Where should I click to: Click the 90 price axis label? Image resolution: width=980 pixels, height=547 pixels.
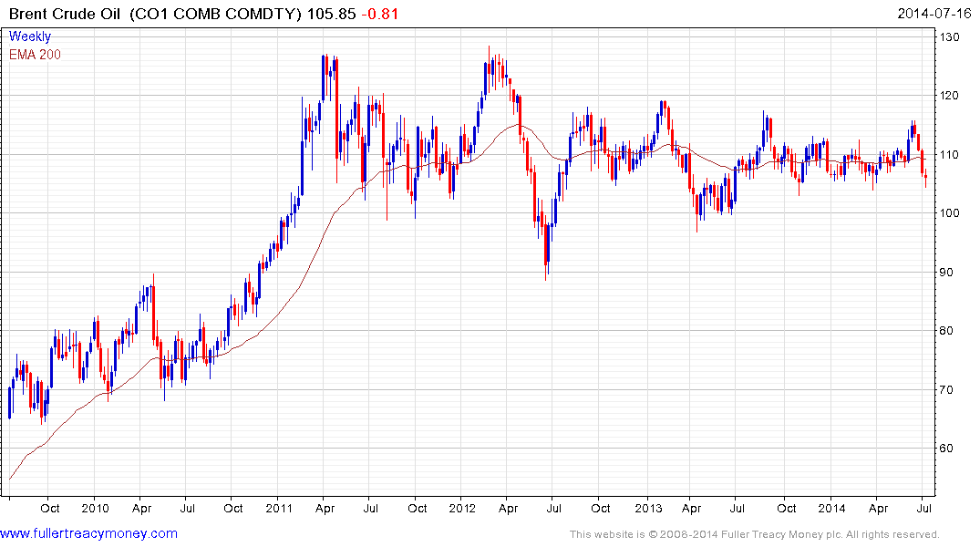tap(947, 272)
